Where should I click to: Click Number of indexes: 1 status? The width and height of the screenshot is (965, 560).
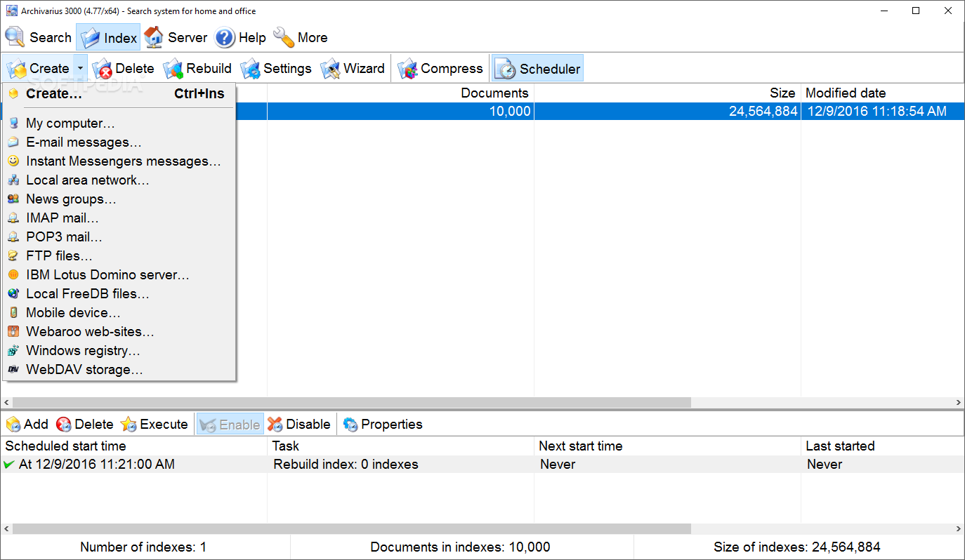point(143,547)
